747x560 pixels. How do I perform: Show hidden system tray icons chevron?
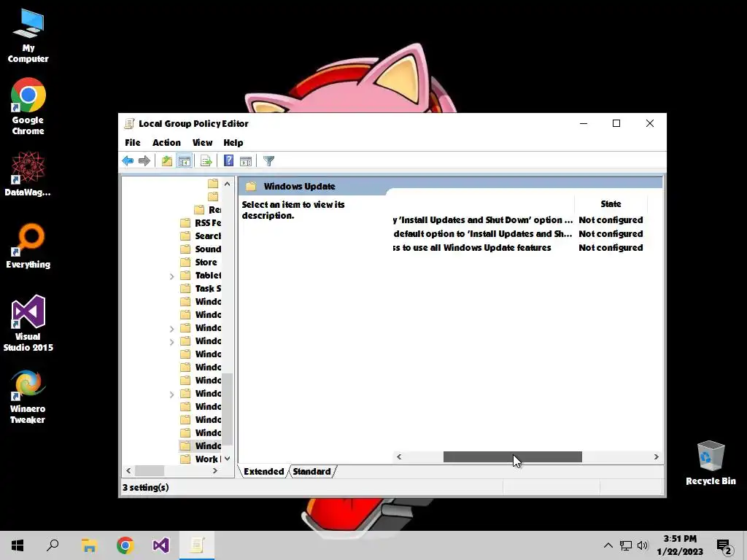tap(608, 545)
